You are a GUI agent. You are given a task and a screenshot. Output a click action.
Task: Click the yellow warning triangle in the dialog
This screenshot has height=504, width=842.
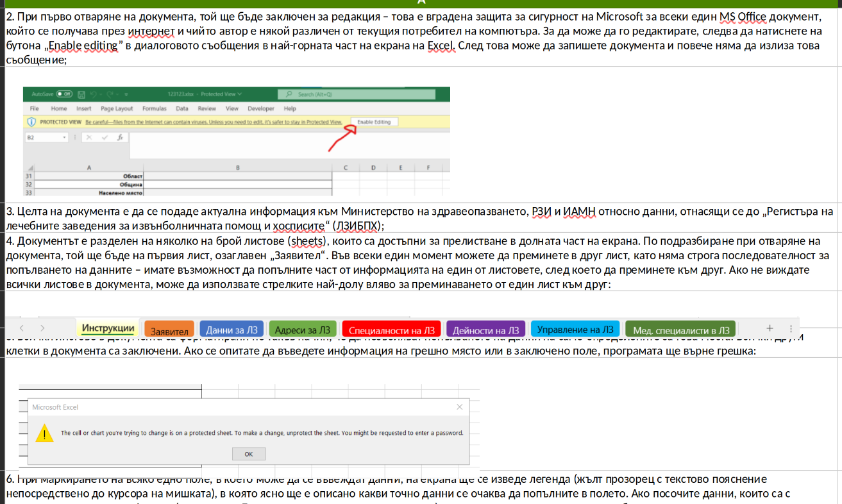(x=44, y=433)
